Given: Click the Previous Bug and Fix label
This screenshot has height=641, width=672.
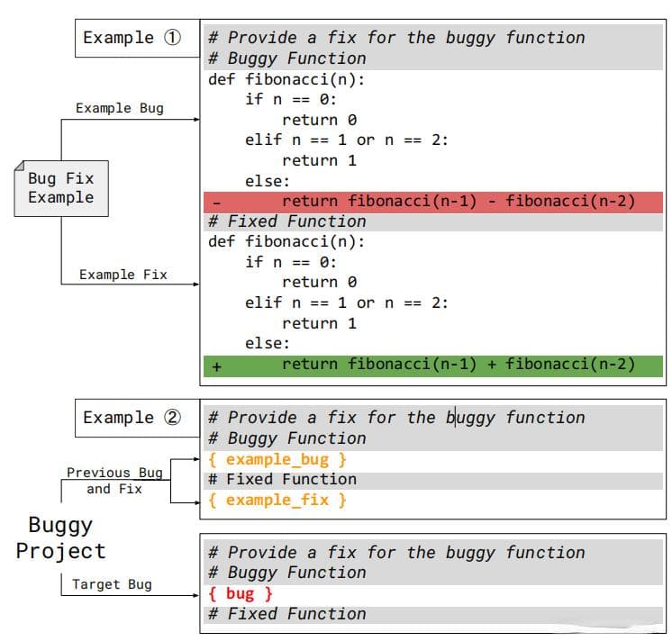Looking at the screenshot, I should [114, 481].
